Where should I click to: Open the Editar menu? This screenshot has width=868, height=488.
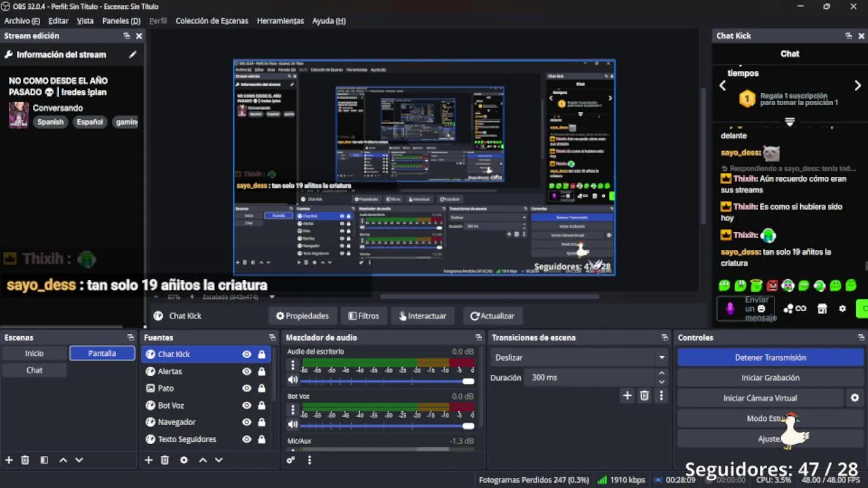click(58, 21)
